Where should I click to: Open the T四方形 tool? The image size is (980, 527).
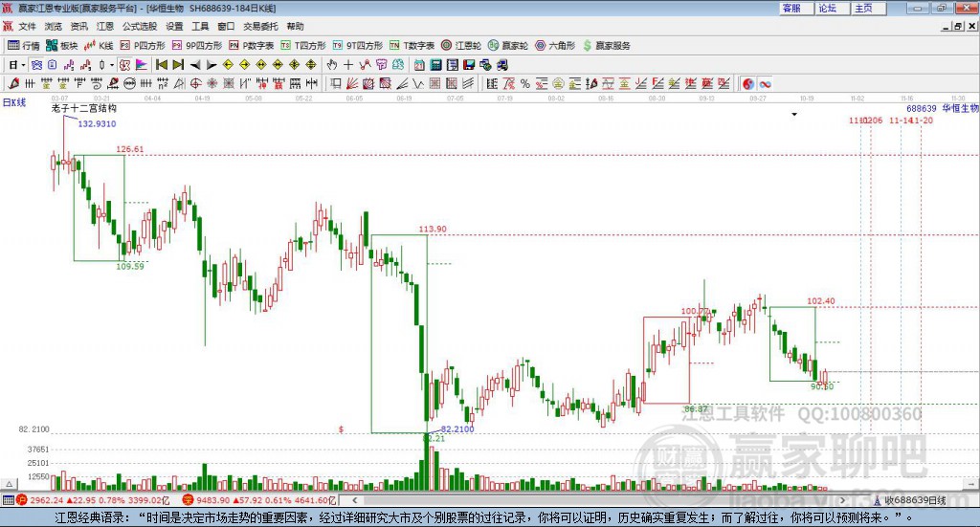[303, 46]
